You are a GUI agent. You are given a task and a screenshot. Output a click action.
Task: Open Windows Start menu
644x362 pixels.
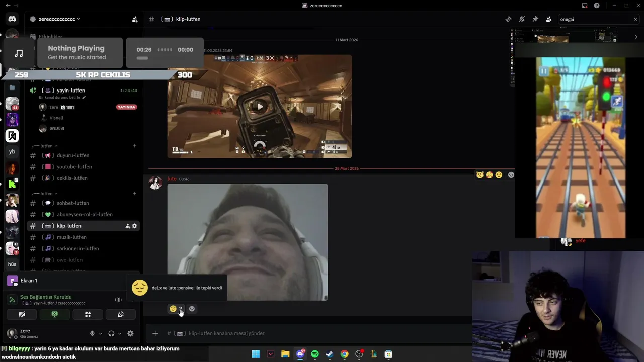point(256,354)
